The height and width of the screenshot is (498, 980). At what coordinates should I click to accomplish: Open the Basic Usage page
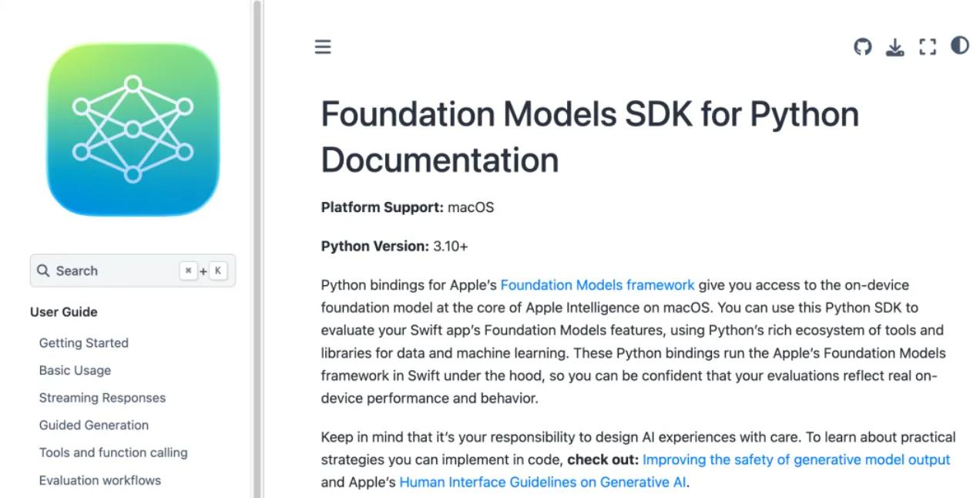[75, 371]
